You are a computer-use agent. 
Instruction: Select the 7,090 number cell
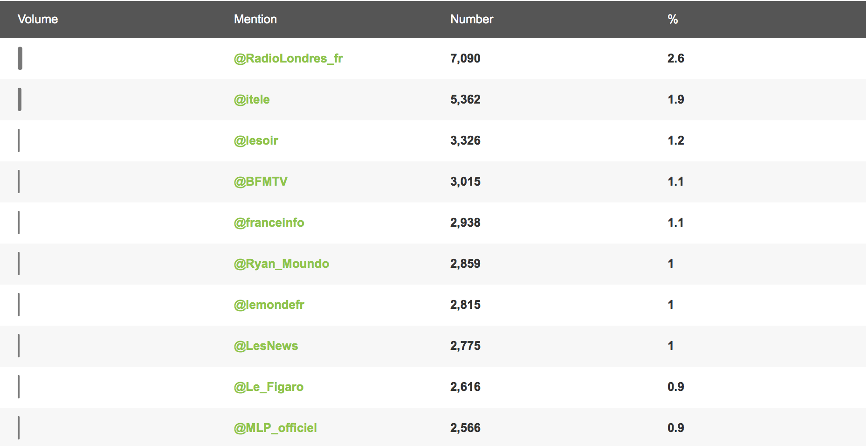pyautogui.click(x=465, y=58)
